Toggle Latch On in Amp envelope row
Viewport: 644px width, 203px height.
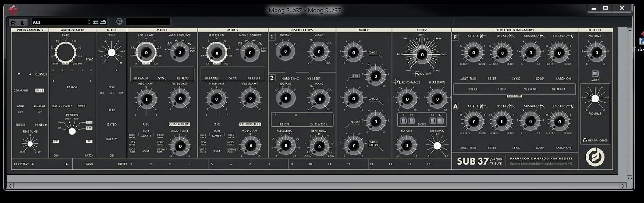(x=563, y=148)
